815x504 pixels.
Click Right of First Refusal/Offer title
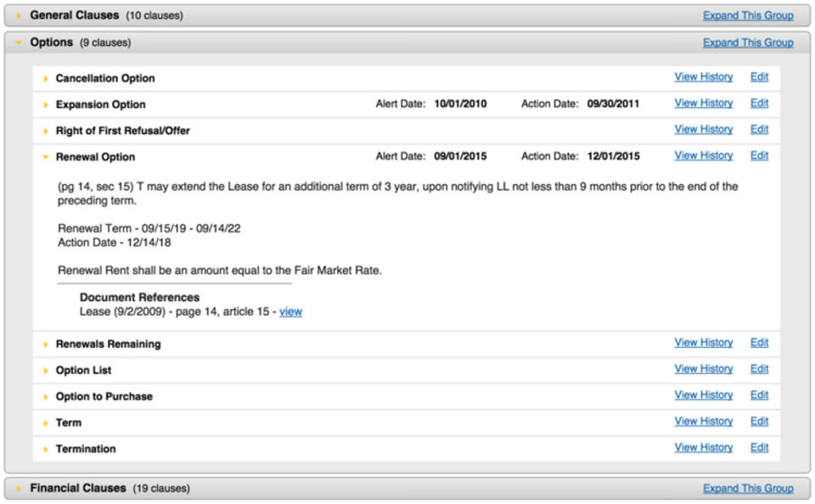(x=122, y=131)
